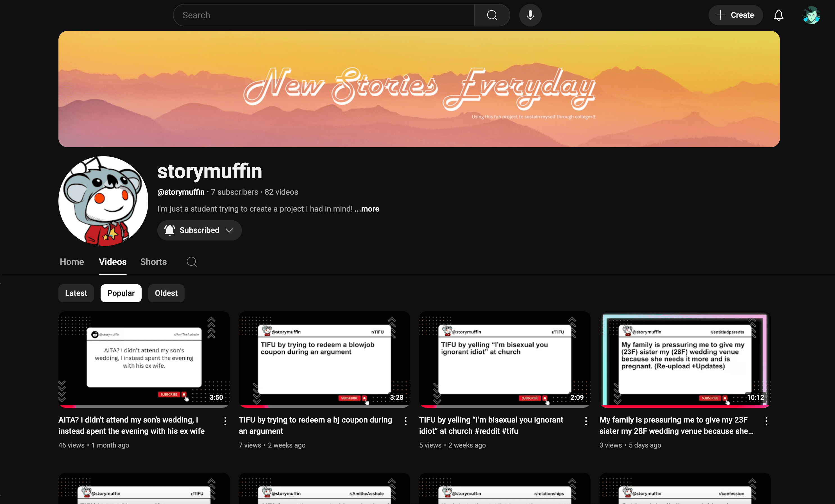This screenshot has height=504, width=835.
Task: Open options menu on the bj coupon video
Action: point(405,421)
